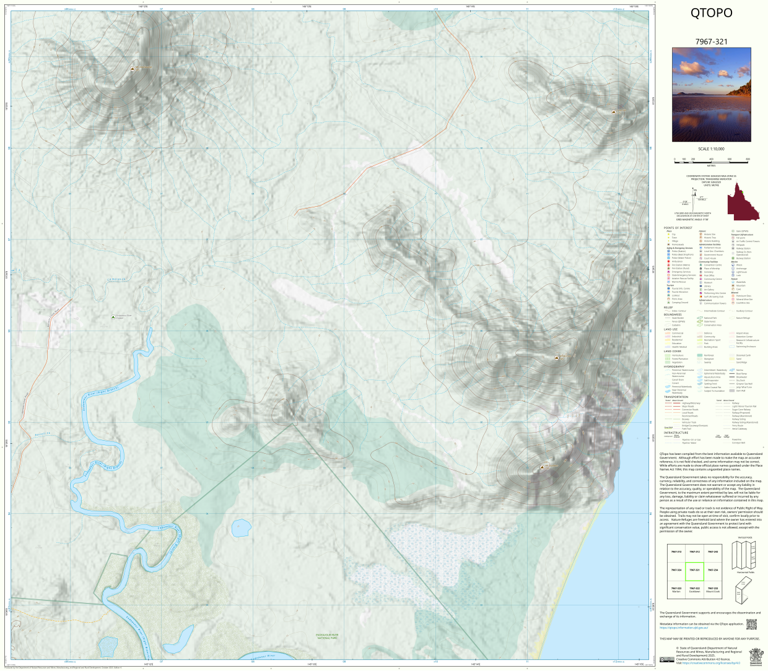
Task: Click the Queensland Government coat of arms
Action: pyautogui.click(x=755, y=655)
